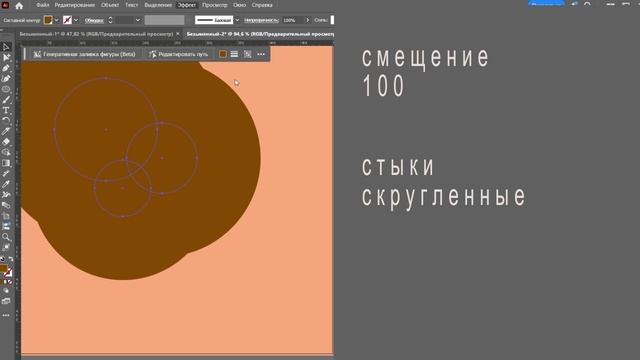Click the Обводка stroke link
The width and height of the screenshot is (640, 360).
tap(94, 20)
